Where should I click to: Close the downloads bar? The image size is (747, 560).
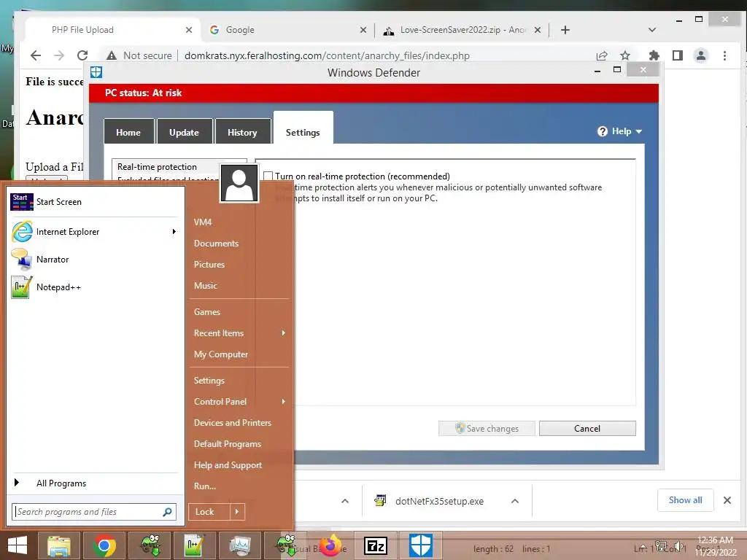coord(727,500)
